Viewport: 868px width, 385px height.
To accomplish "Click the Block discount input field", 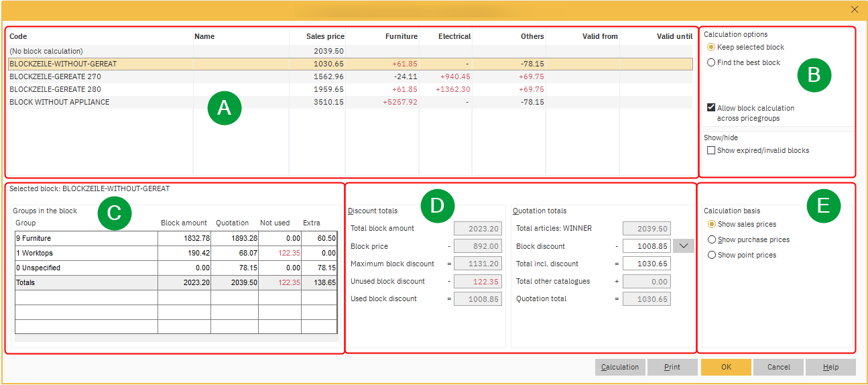I will (646, 246).
